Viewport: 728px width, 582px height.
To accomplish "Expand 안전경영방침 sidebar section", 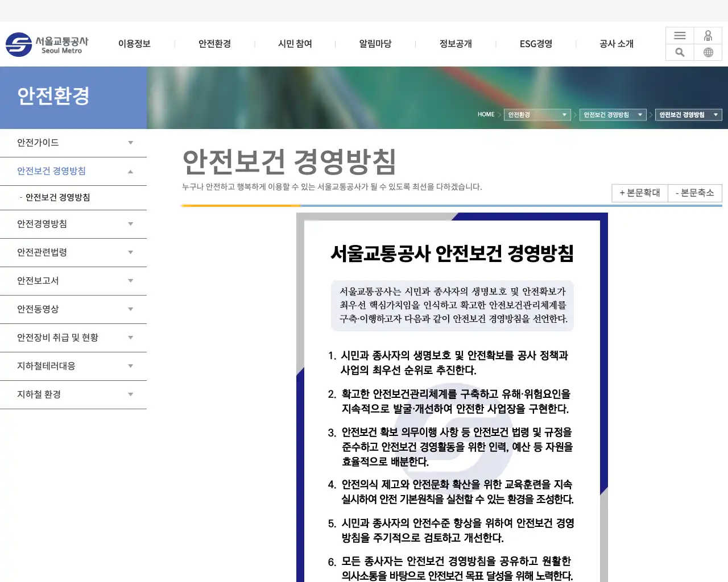I will point(73,224).
